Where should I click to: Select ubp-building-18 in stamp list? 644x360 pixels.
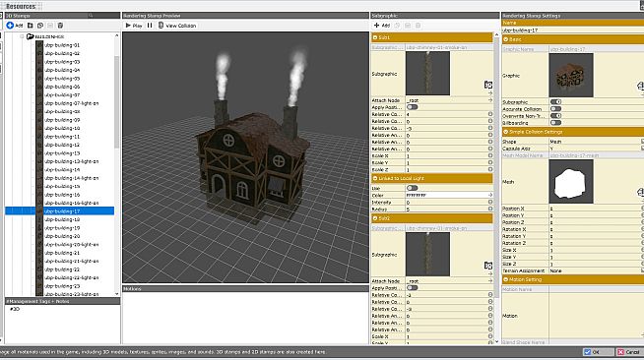click(62, 219)
